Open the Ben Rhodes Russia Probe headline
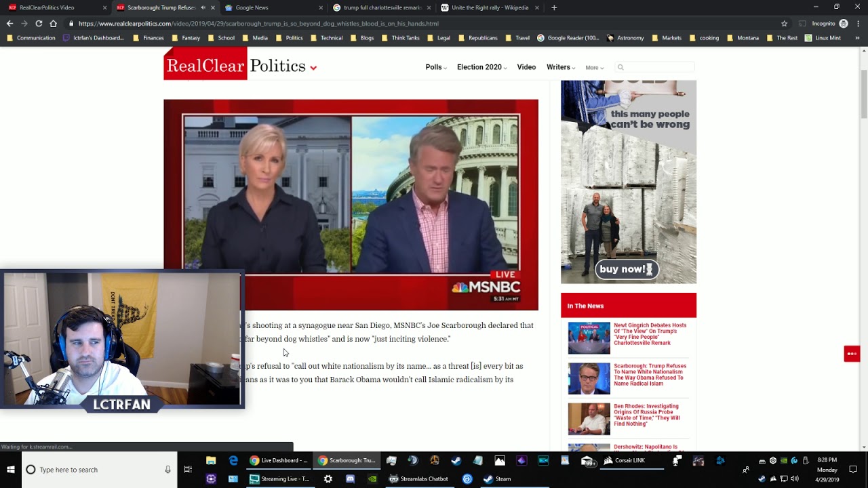Screen dimensions: 868x488 pyautogui.click(x=647, y=415)
